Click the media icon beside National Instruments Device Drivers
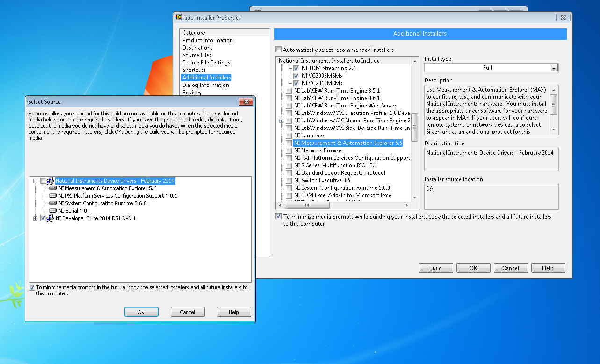The image size is (600, 364). coord(51,181)
